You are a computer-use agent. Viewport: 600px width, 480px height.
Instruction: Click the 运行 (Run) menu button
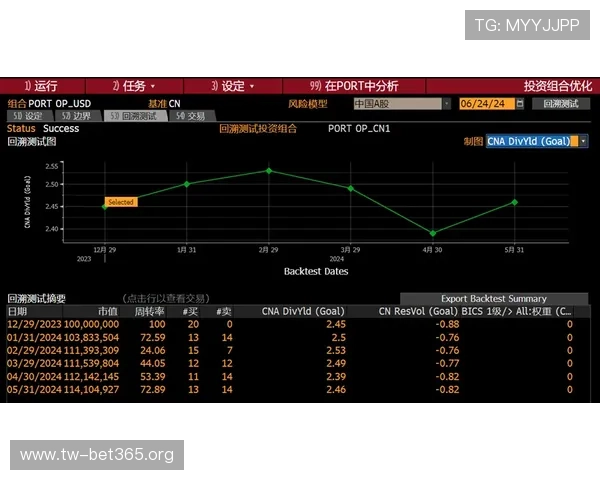(40, 86)
